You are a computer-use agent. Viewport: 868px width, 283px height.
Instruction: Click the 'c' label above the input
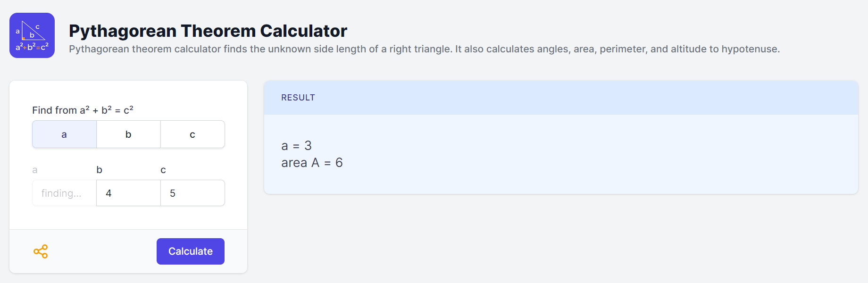coord(163,170)
